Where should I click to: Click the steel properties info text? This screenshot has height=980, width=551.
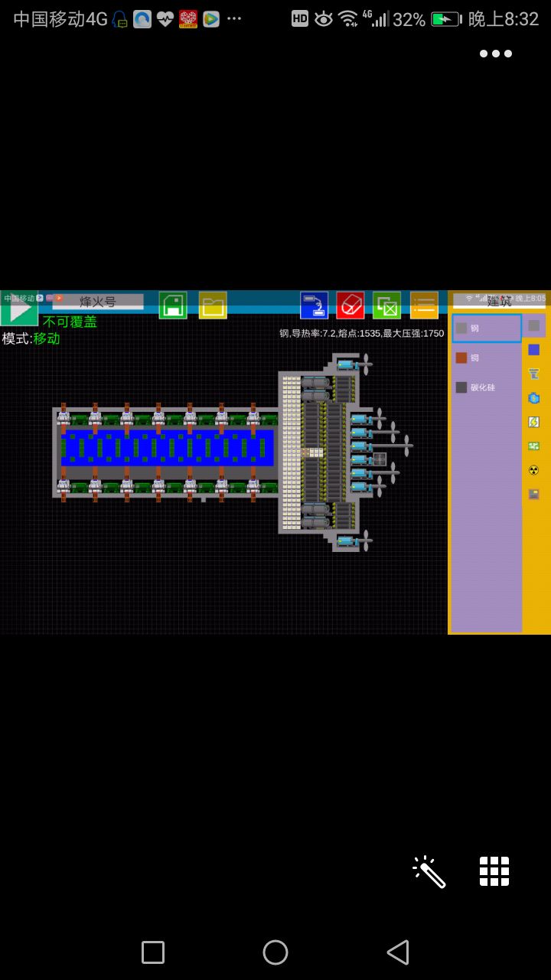(361, 333)
